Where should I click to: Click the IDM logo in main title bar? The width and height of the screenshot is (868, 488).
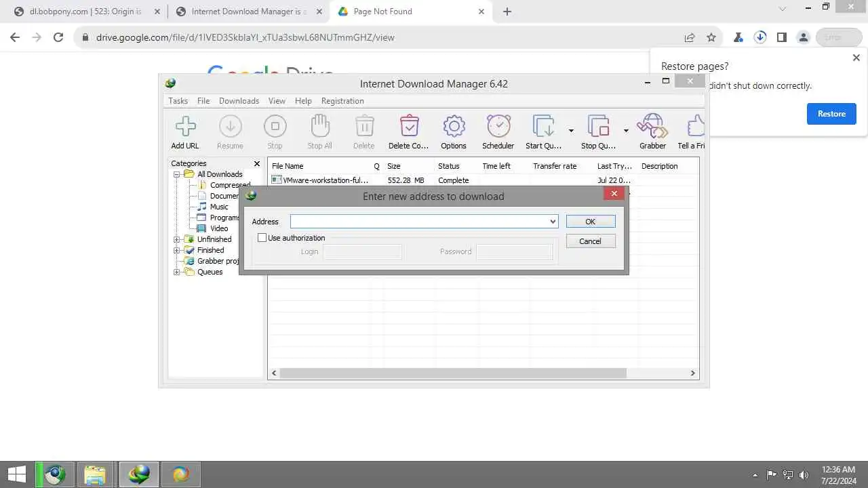pos(170,83)
